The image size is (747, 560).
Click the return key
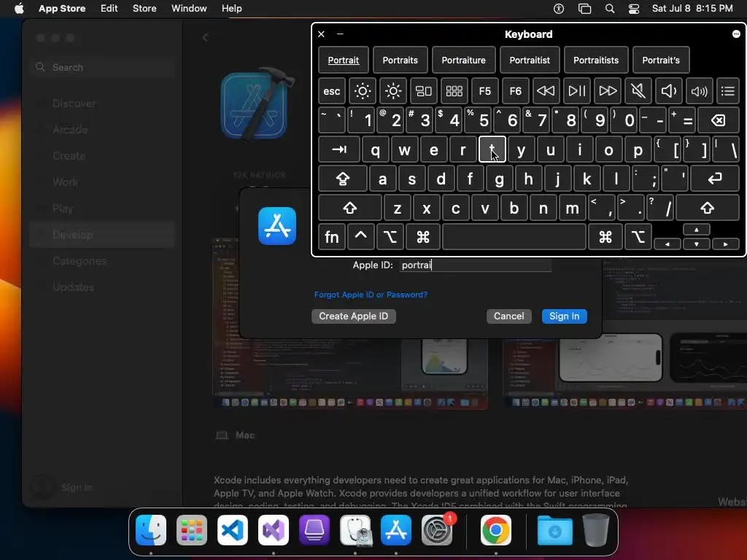point(715,179)
